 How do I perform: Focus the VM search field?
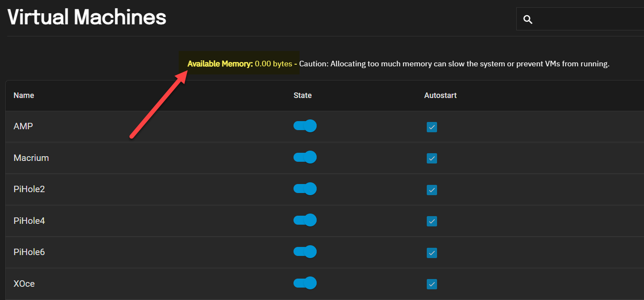[x=580, y=19]
